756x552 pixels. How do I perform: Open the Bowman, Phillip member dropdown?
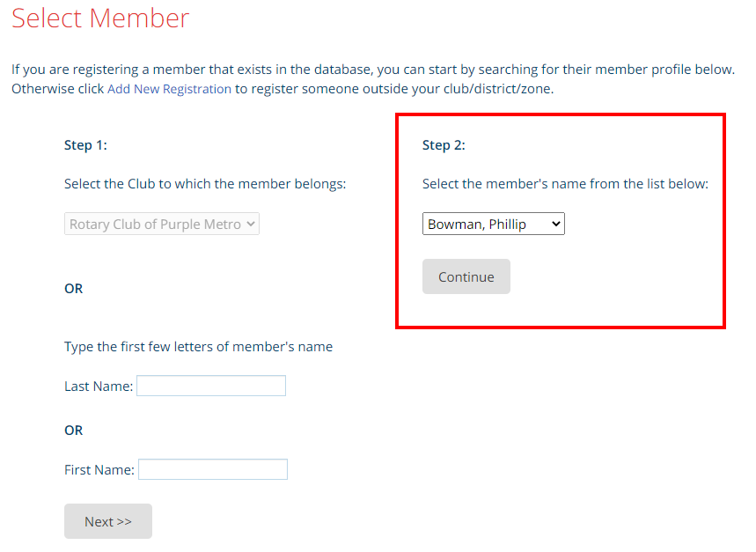click(x=493, y=224)
